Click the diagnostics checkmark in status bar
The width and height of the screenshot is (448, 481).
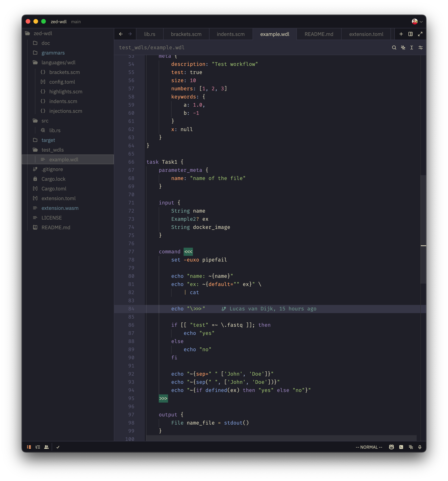(x=58, y=447)
